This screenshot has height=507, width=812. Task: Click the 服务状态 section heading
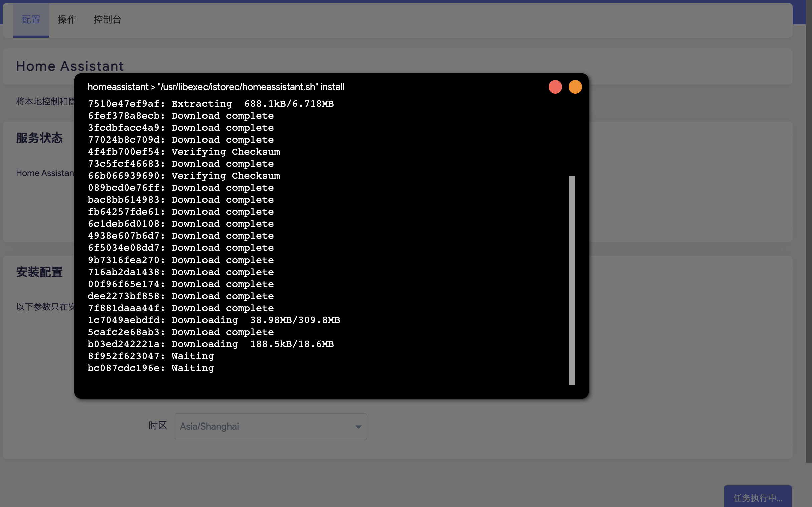39,138
